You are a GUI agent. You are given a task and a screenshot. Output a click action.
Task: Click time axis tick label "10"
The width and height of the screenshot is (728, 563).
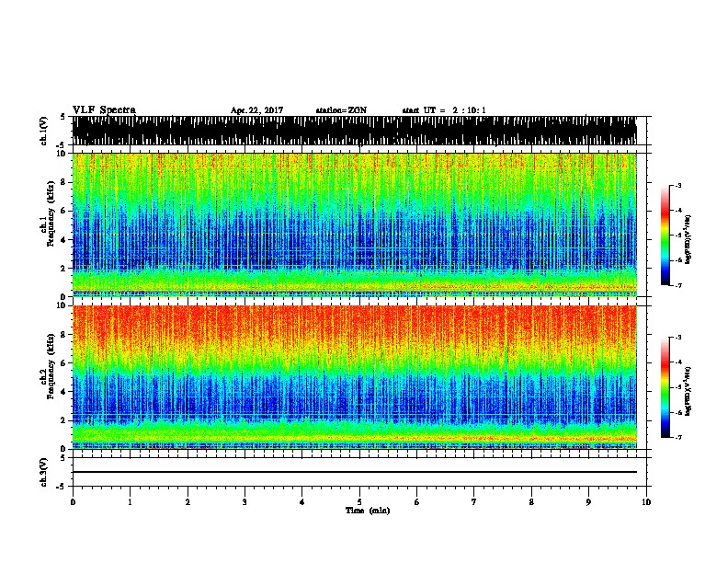click(646, 502)
